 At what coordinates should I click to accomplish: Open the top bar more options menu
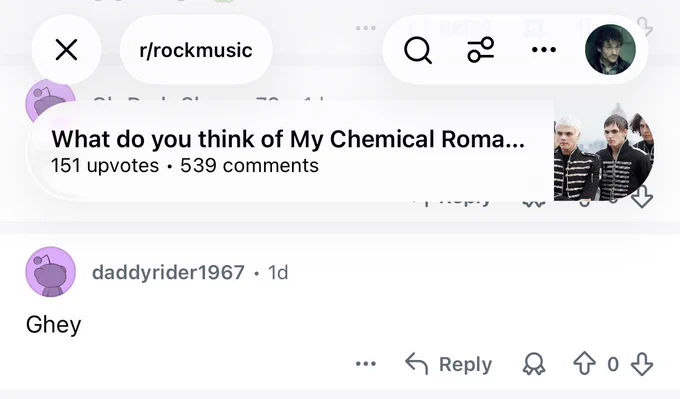point(544,50)
